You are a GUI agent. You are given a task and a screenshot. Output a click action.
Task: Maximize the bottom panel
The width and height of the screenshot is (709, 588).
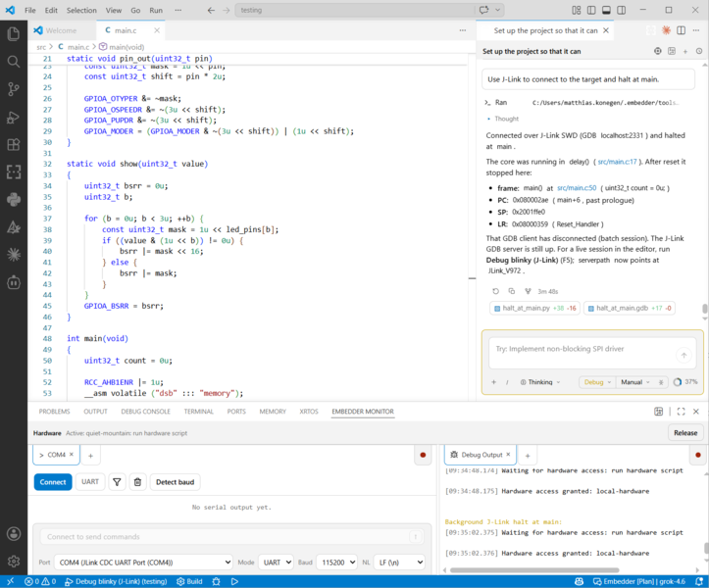point(681,412)
